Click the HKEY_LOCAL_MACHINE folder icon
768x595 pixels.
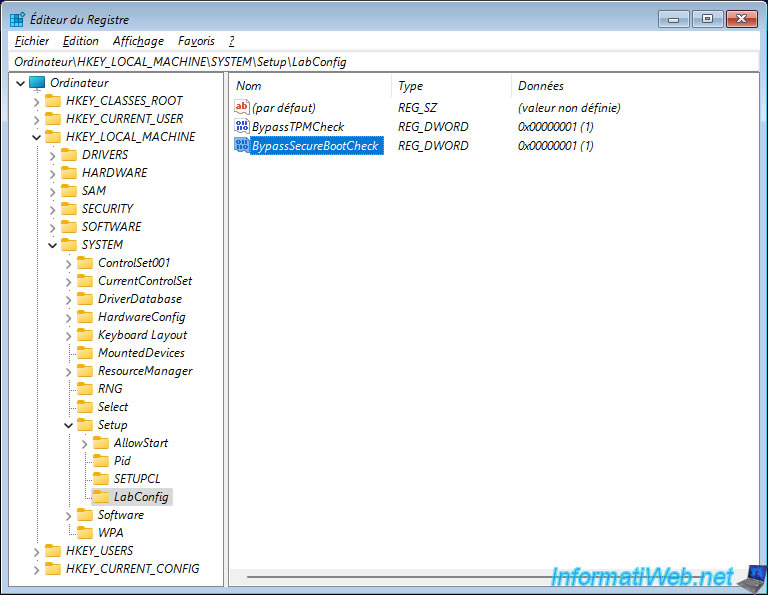53,137
